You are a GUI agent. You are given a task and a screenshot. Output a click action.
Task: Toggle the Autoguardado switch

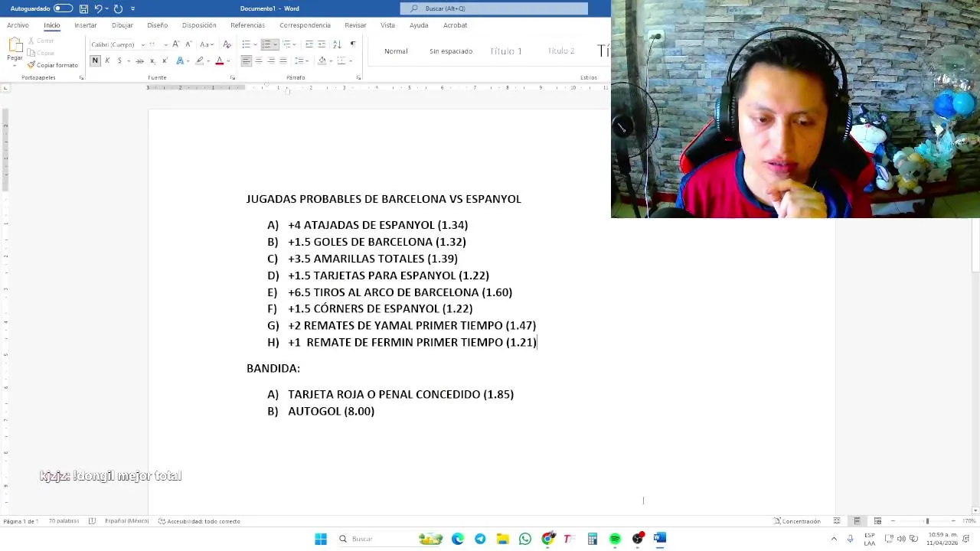[x=63, y=8]
